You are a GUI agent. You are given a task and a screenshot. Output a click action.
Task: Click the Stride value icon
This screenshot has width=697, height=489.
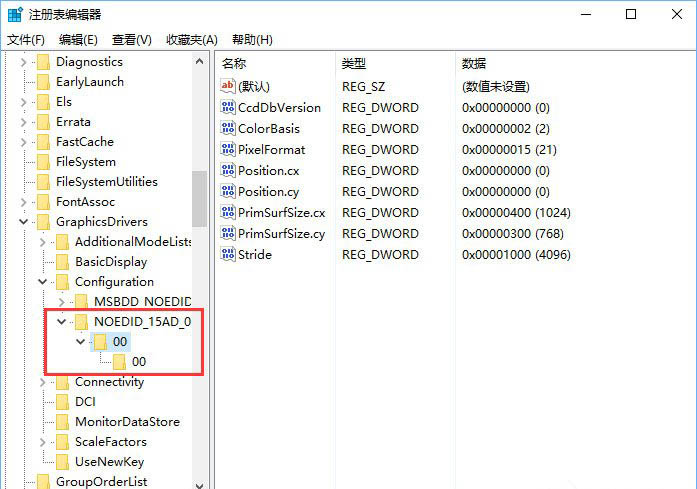tap(227, 255)
